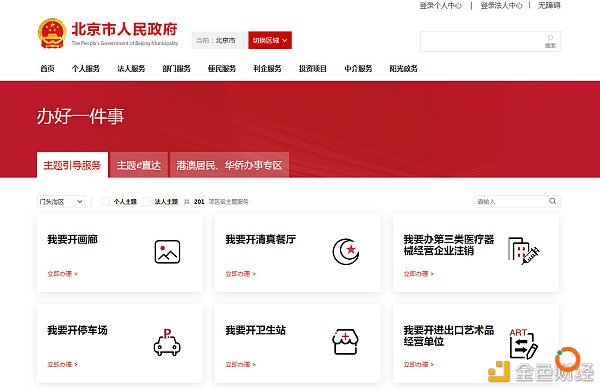Click the ART icon on 进出口艺术品 card
600x388 pixels.
coord(523,343)
